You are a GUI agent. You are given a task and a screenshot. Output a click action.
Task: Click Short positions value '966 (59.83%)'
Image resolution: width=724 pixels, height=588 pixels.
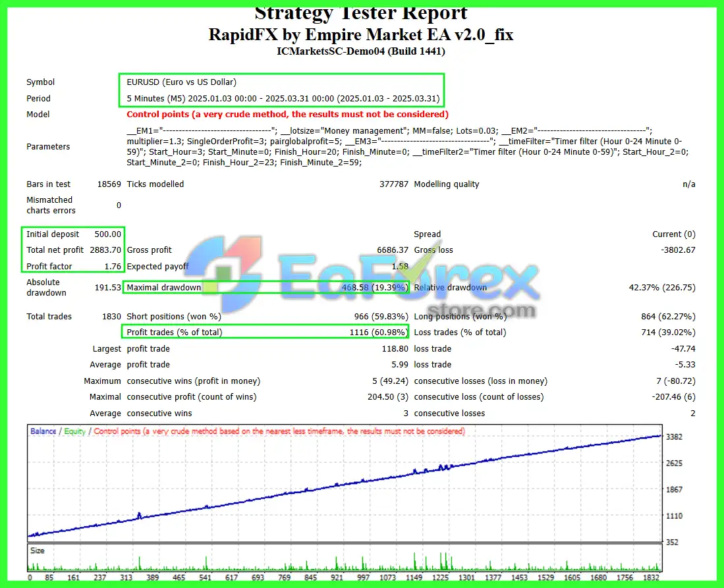click(381, 317)
